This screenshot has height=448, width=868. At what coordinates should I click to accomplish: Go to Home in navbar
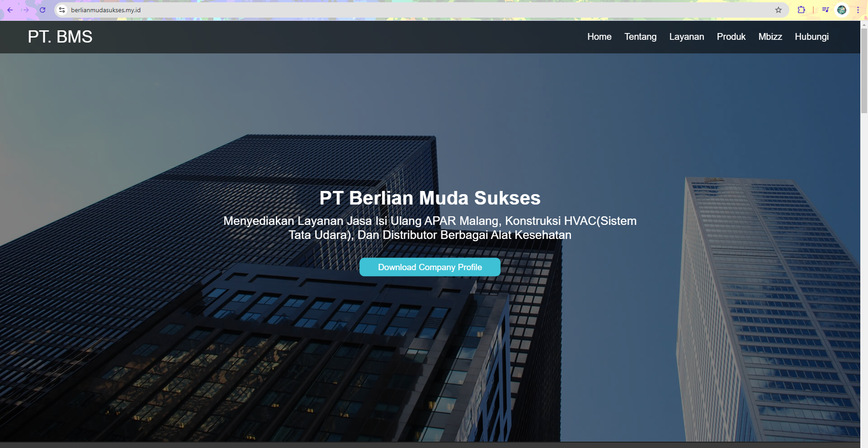(599, 37)
